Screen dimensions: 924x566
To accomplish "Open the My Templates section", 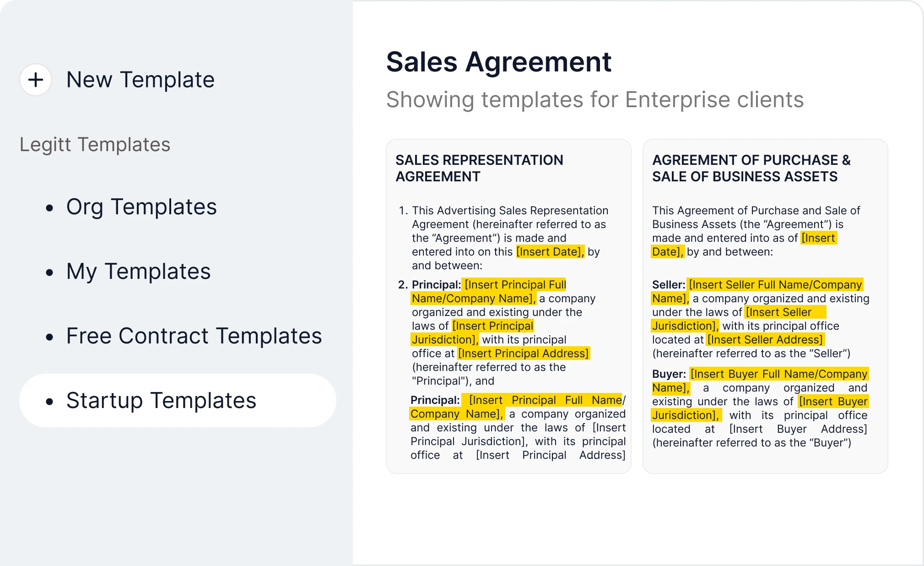I will 138,272.
